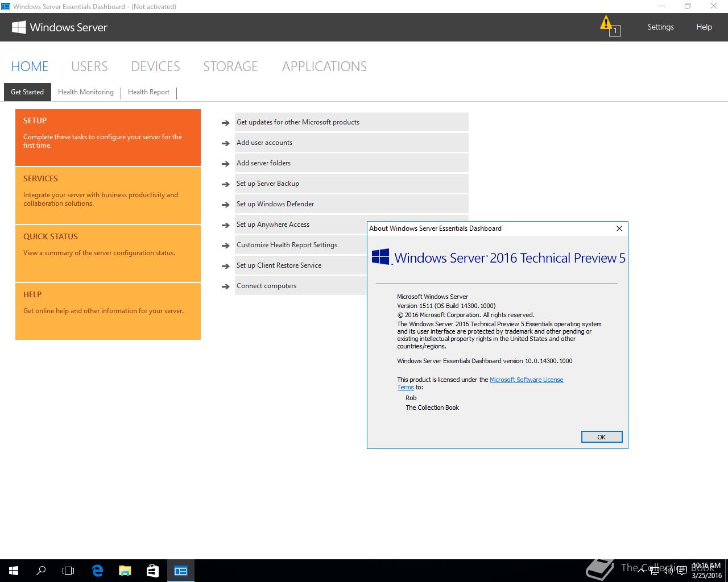Open the Microsoft Software License link
This screenshot has width=728, height=582.
pos(526,380)
